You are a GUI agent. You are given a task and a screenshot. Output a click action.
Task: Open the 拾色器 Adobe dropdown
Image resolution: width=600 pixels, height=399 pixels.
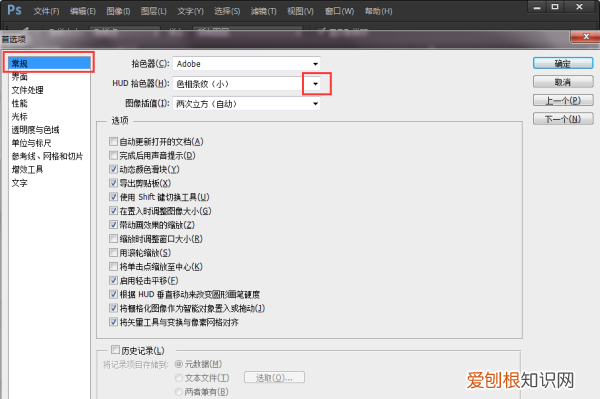pos(246,64)
